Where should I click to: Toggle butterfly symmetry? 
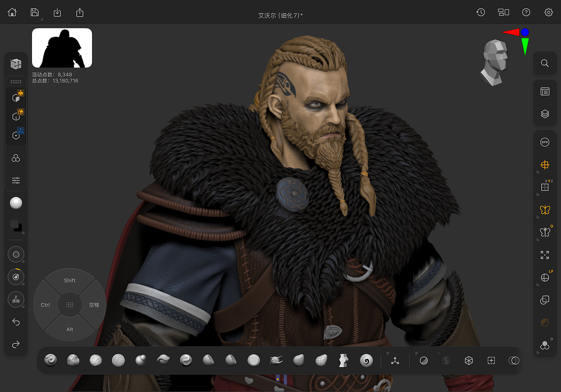pyautogui.click(x=545, y=210)
